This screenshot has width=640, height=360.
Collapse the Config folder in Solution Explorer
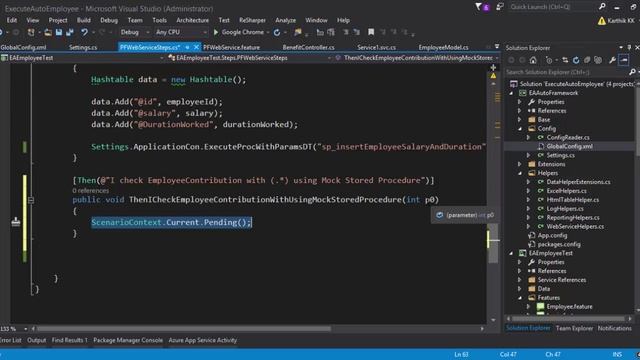[x=520, y=129]
